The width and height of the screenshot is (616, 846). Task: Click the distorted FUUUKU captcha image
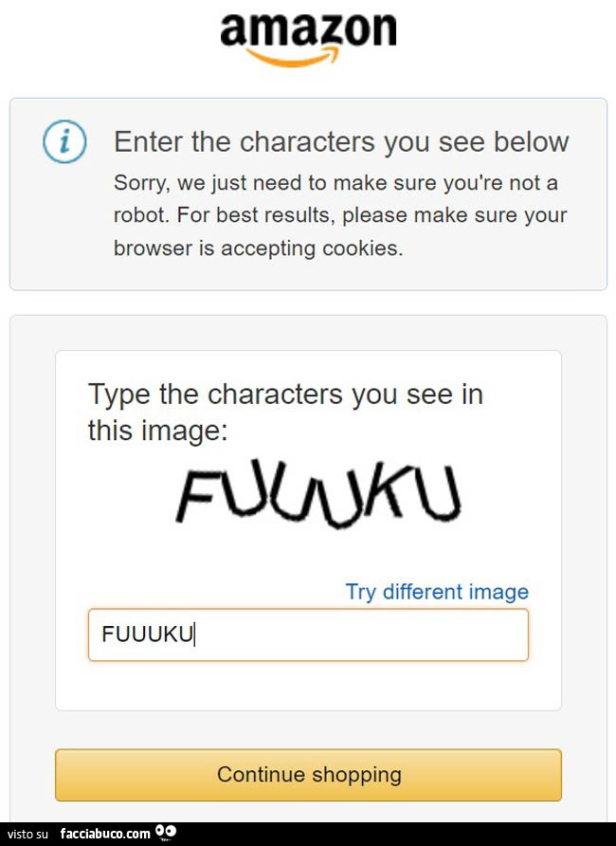(x=317, y=496)
